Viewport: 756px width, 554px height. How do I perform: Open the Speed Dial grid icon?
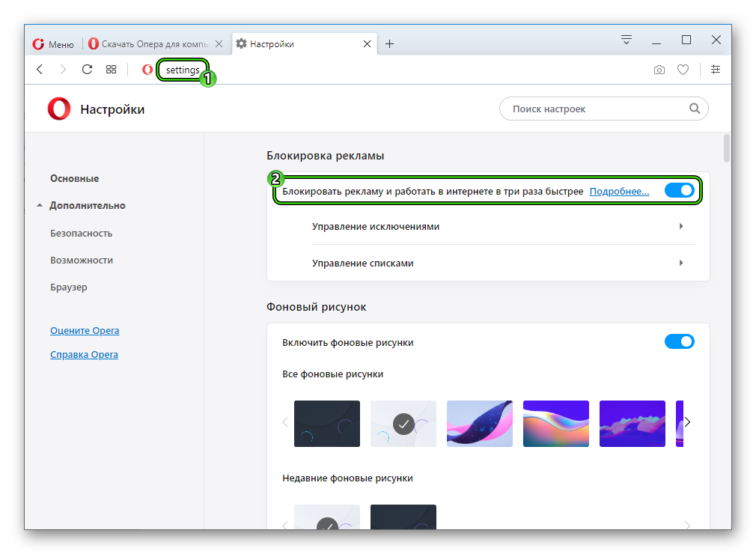111,70
